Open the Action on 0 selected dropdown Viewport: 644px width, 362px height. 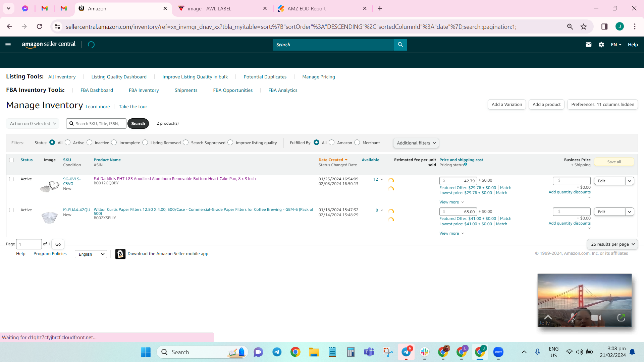pyautogui.click(x=33, y=124)
